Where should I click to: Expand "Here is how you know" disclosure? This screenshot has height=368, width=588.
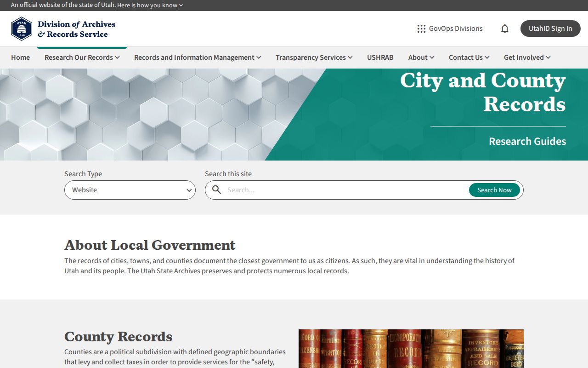pyautogui.click(x=150, y=5)
